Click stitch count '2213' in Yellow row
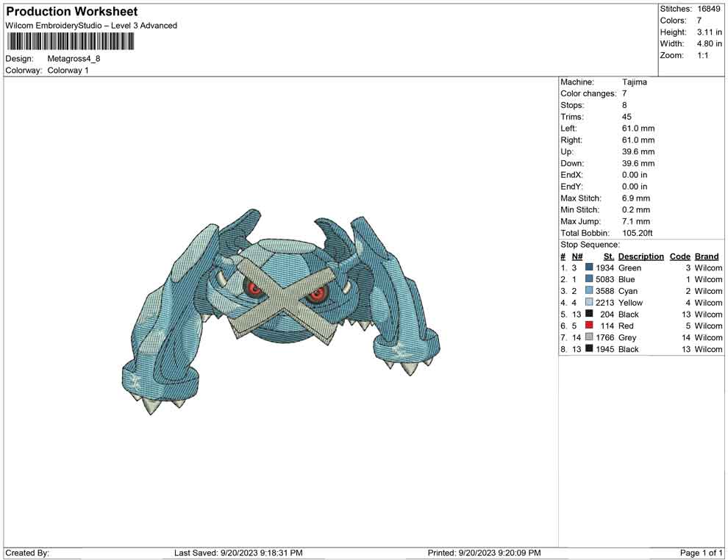 point(605,303)
